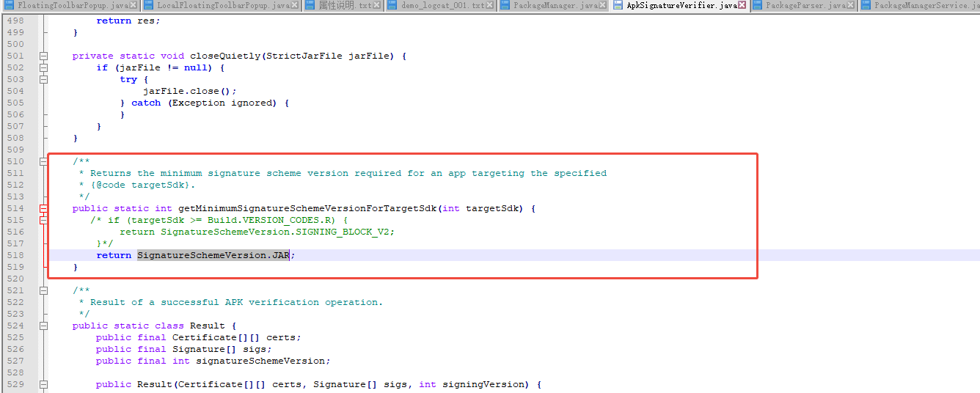
Task: Click line number 498 in the margin
Action: (15, 21)
